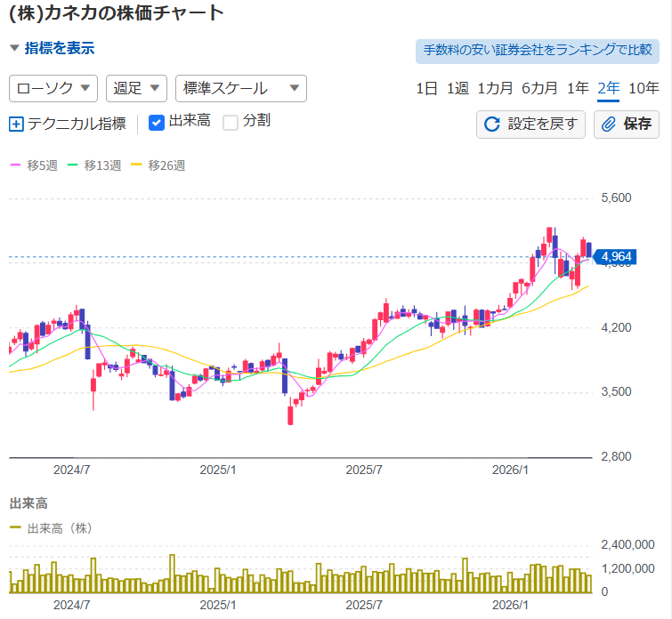Select the 6カ月 period tab

coord(539,88)
